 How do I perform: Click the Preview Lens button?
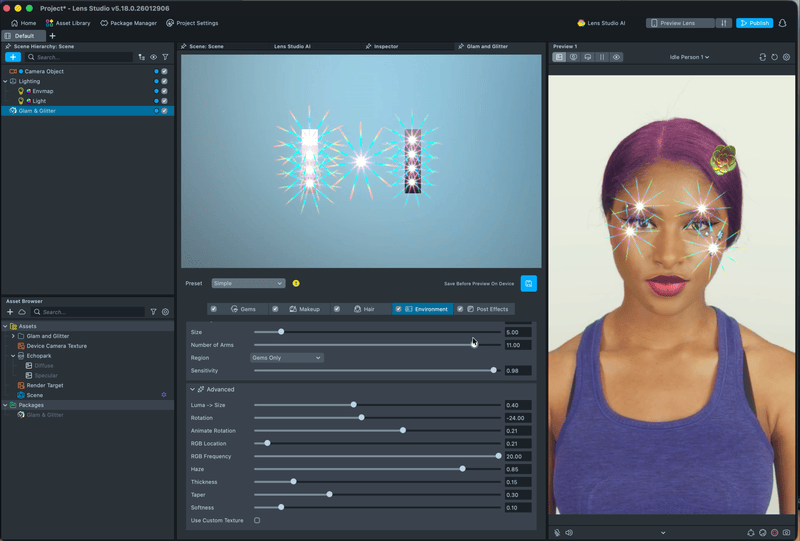point(679,23)
